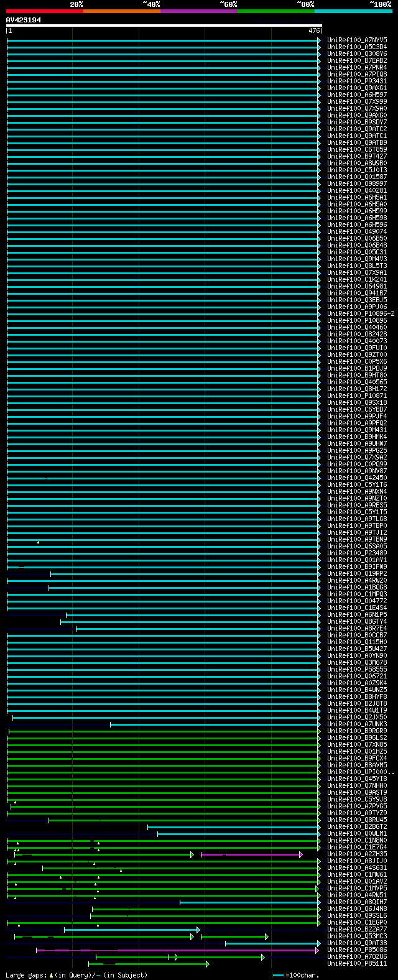Click the purple ~60% identity legend bar

(x=199, y=11)
